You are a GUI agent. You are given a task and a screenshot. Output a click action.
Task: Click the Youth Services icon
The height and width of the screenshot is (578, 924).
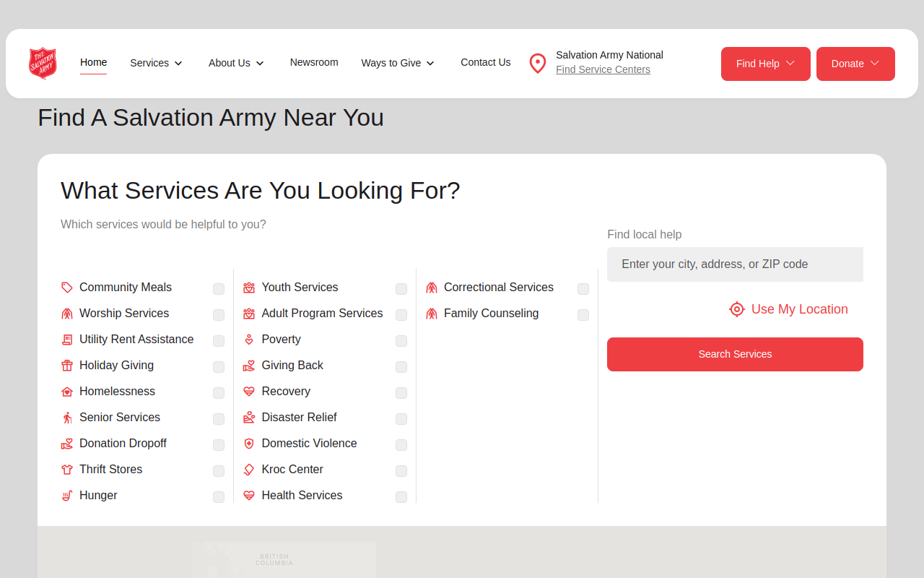(x=249, y=288)
